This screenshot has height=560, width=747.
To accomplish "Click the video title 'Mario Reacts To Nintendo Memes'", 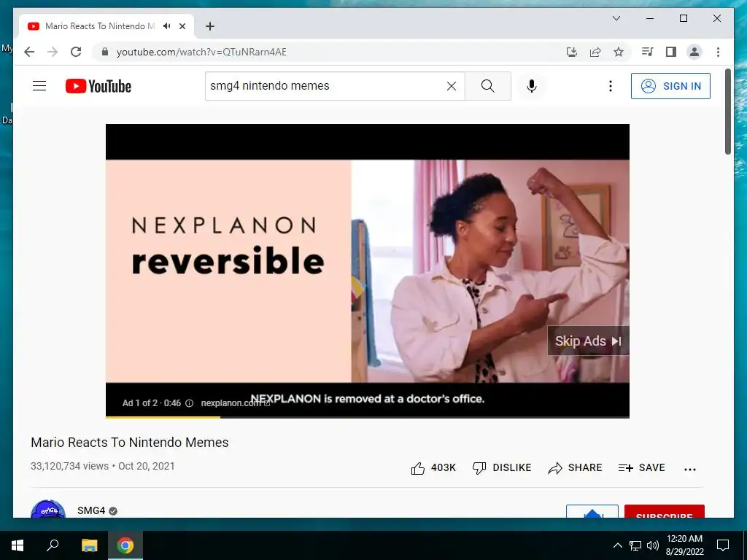I will (x=130, y=443).
